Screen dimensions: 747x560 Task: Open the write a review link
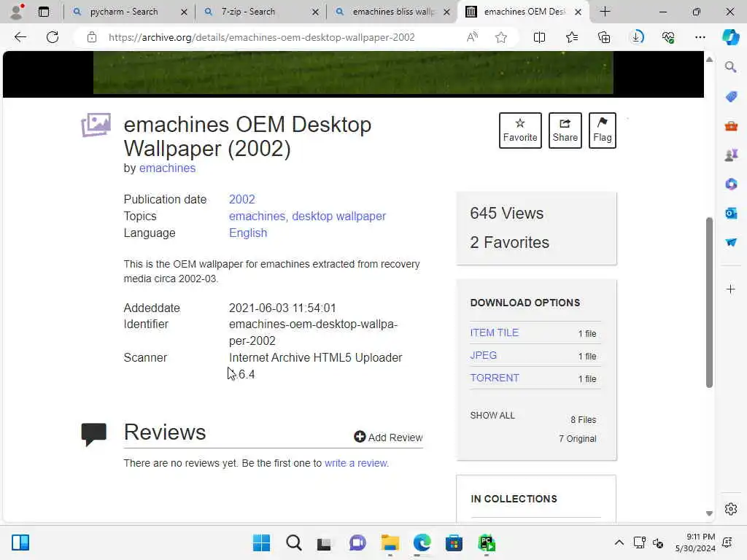click(x=356, y=463)
